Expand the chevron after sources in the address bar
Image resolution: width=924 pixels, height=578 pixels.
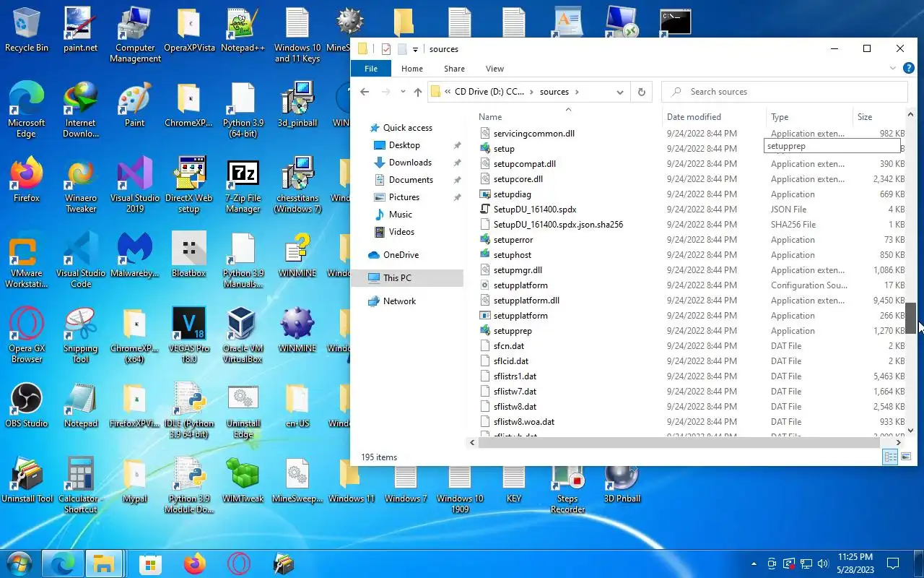click(577, 92)
